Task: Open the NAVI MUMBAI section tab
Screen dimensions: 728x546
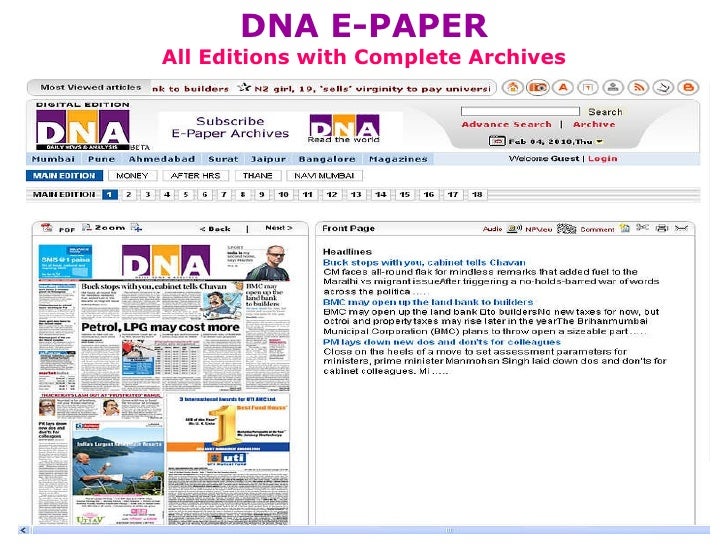Action: pyautogui.click(x=324, y=176)
